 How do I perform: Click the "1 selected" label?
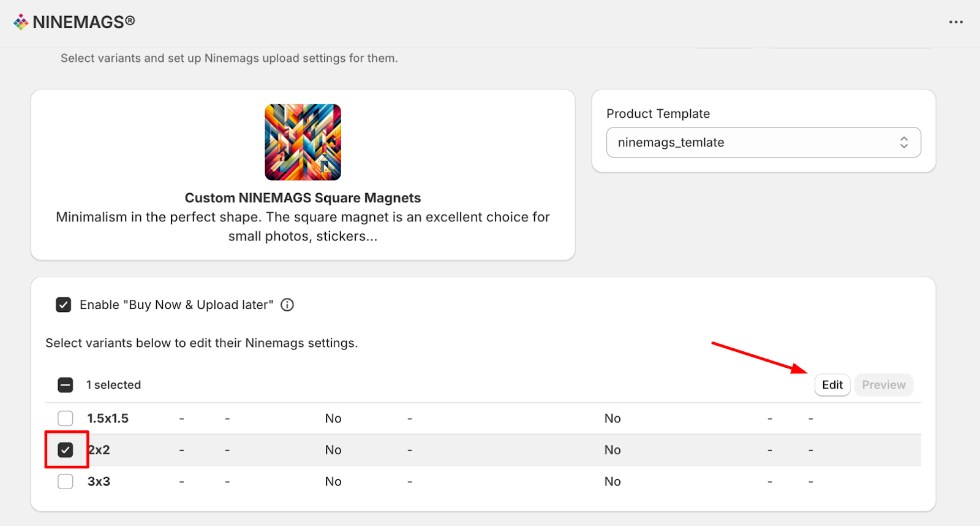[x=113, y=385]
